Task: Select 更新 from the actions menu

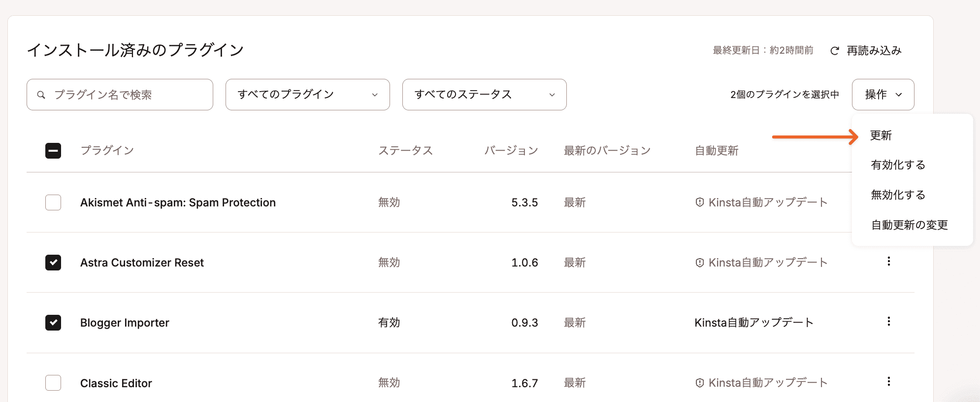Action: pos(881,135)
